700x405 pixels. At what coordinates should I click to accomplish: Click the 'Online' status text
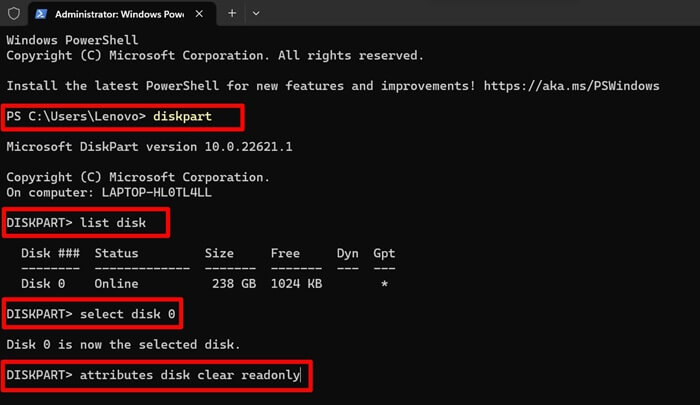(x=116, y=283)
